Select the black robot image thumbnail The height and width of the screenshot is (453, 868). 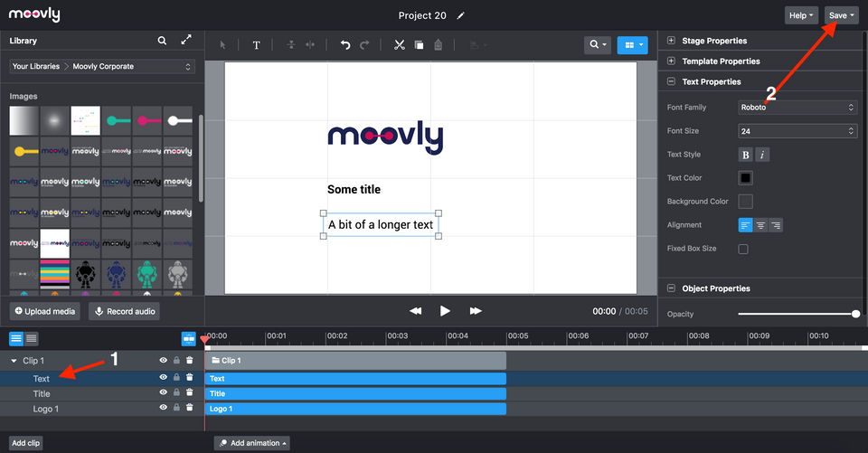coord(85,274)
